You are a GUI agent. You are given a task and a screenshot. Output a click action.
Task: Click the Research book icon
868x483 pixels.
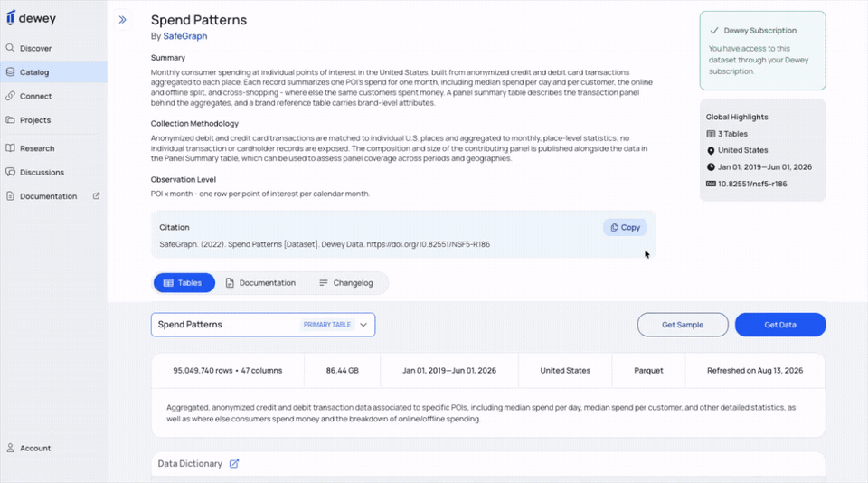click(10, 148)
